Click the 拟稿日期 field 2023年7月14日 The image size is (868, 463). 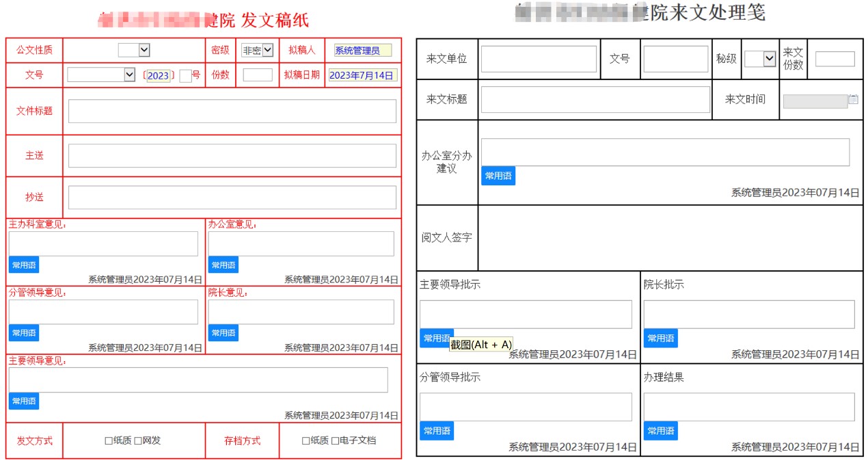pyautogui.click(x=362, y=75)
